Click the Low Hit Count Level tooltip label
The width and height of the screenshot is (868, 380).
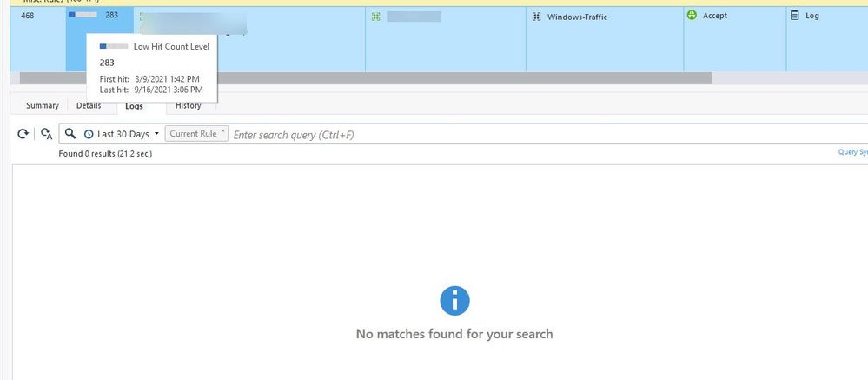point(172,47)
